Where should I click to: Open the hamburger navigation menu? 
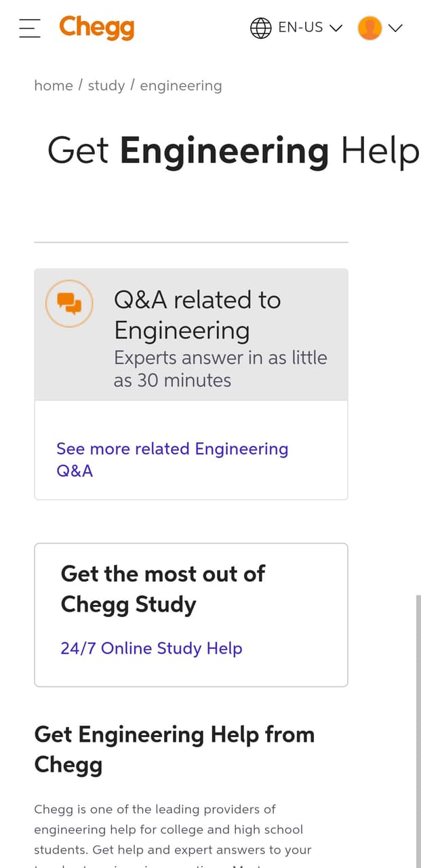click(x=29, y=28)
